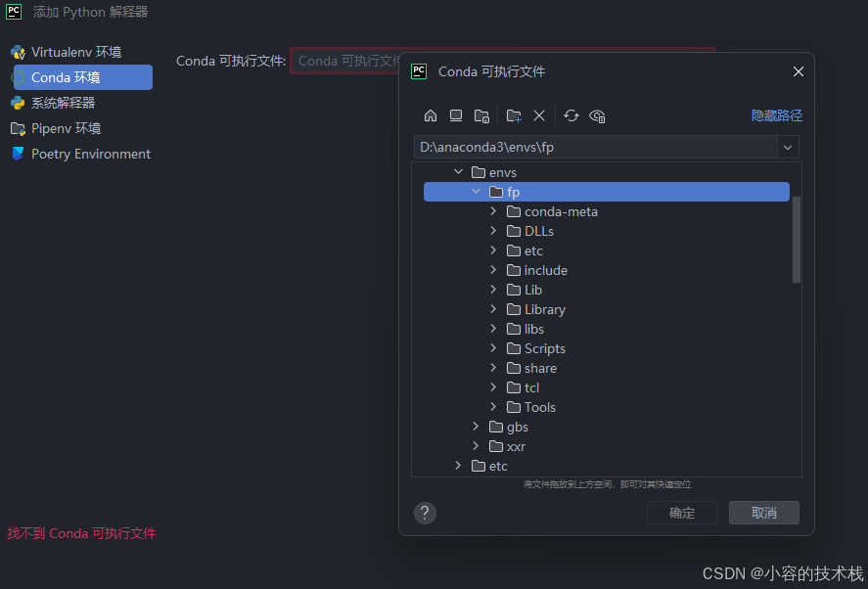Click the file tree vertical scrollbar

click(796, 240)
